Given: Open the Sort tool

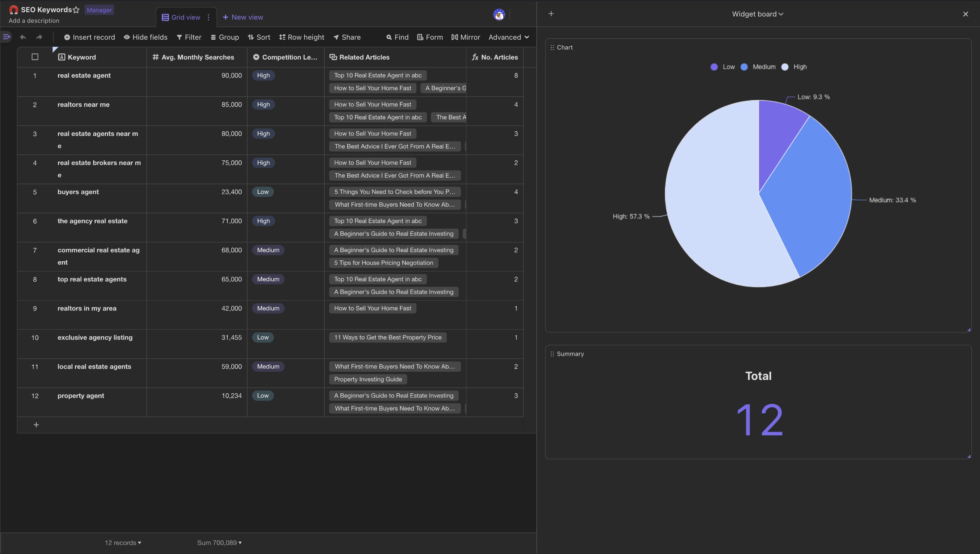Looking at the screenshot, I should (x=259, y=37).
